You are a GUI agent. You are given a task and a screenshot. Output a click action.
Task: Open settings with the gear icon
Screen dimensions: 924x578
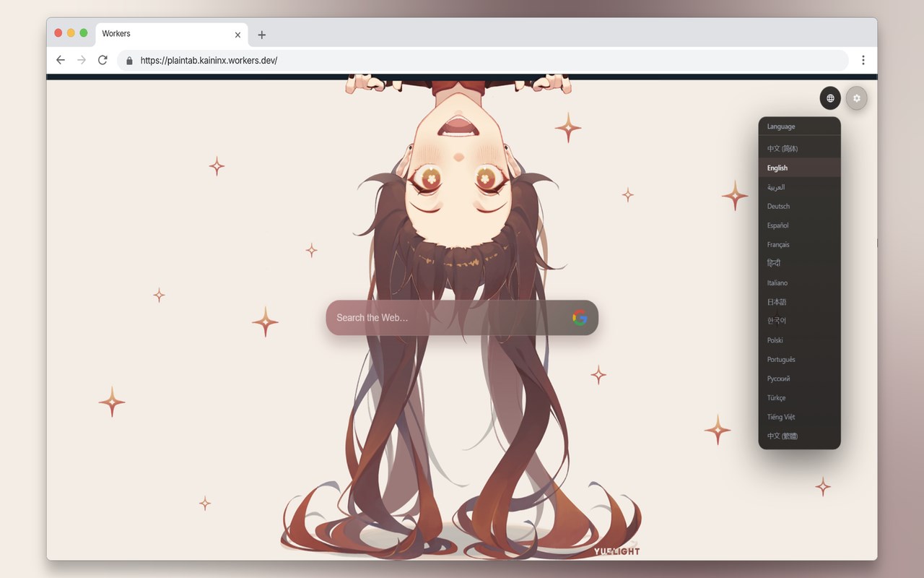(857, 98)
